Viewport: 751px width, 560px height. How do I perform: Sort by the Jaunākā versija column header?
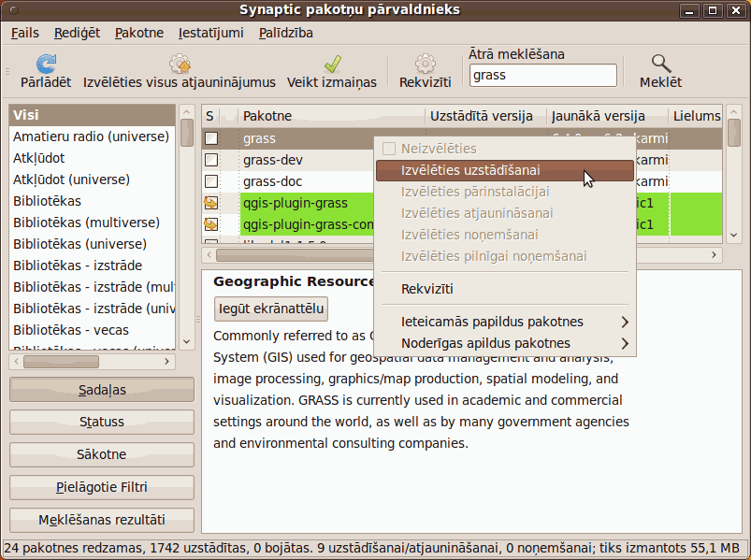click(x=607, y=116)
